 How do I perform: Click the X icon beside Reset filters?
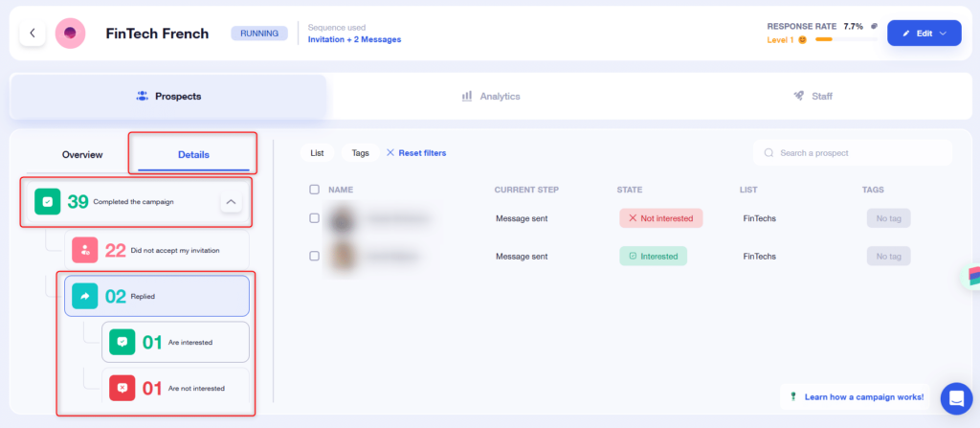390,152
